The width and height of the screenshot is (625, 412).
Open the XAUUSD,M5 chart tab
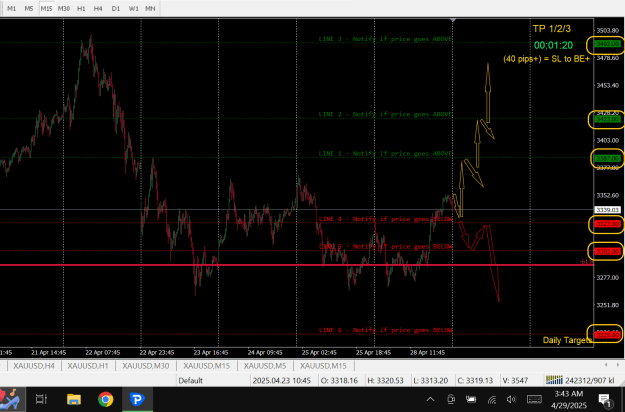265,366
